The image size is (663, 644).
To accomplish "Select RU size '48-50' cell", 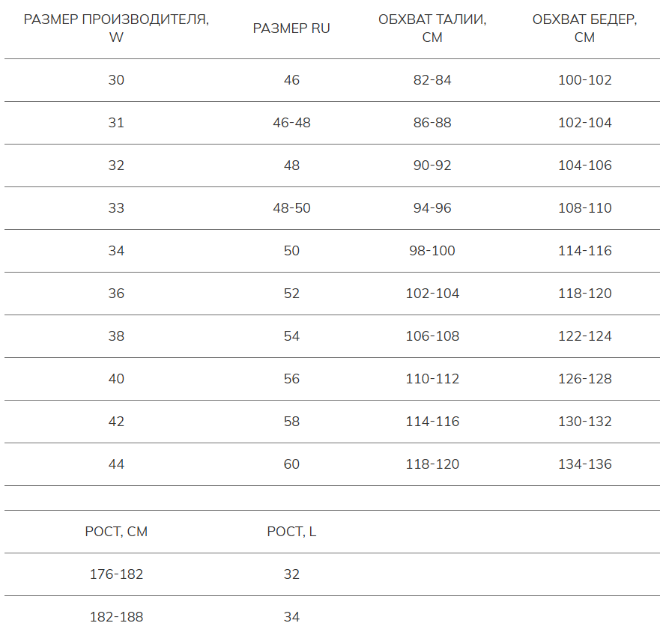I will [x=291, y=208].
